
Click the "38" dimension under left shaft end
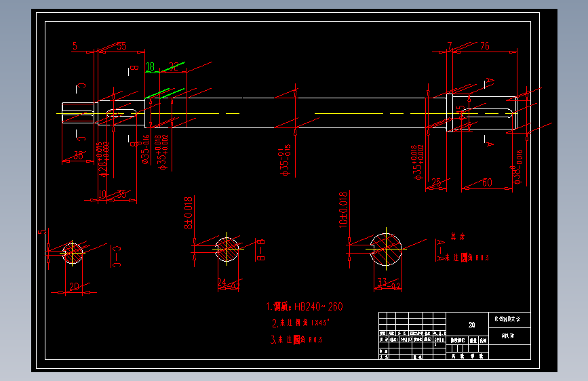[x=78, y=155]
